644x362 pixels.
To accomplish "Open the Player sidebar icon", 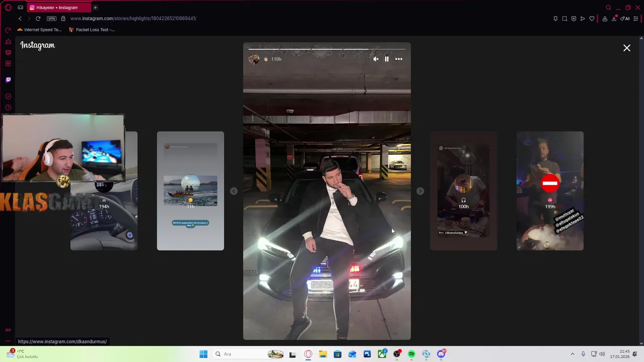I will [8, 97].
